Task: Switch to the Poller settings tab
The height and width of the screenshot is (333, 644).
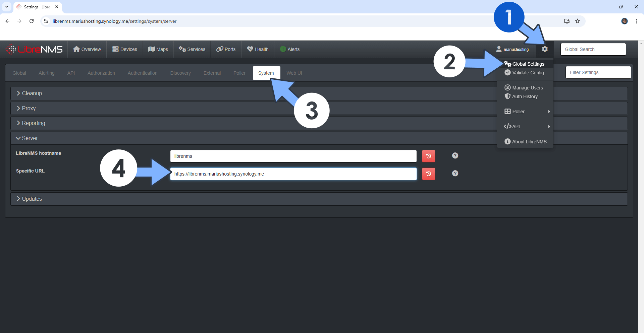Action: (239, 73)
